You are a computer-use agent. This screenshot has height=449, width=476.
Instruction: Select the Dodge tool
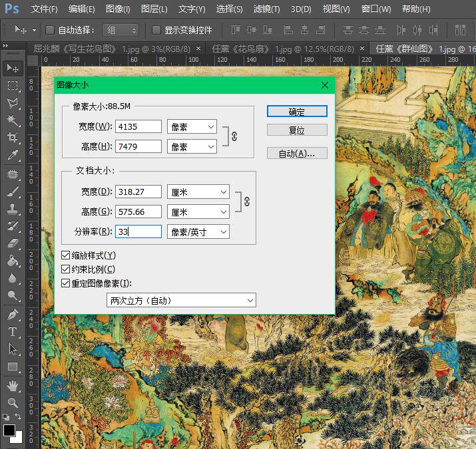(13, 295)
